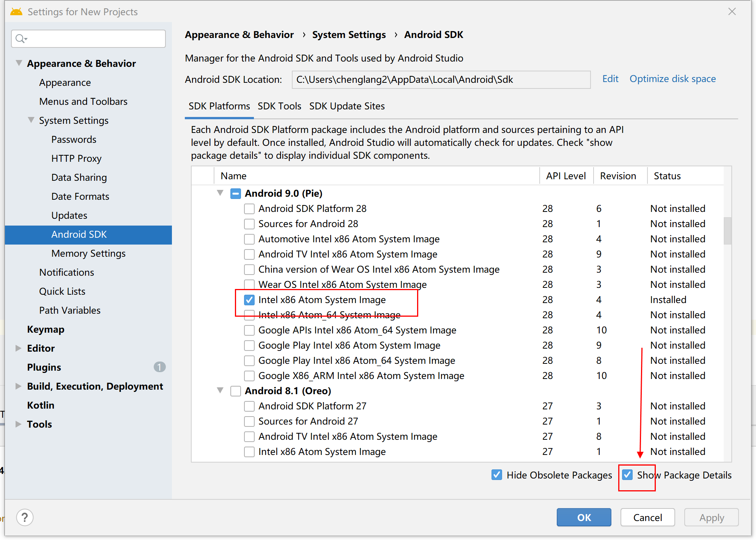This screenshot has width=756, height=540.
Task: Select Passwords in System Settings
Action: (74, 139)
